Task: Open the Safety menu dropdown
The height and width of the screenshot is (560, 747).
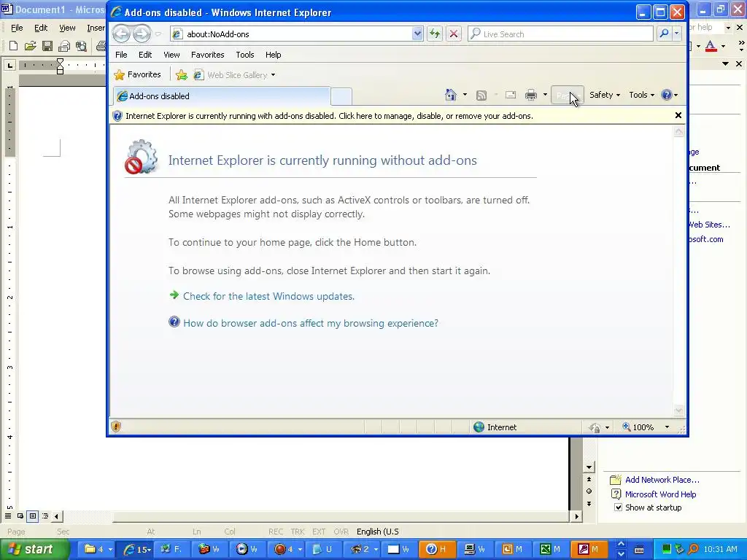Action: (x=605, y=95)
